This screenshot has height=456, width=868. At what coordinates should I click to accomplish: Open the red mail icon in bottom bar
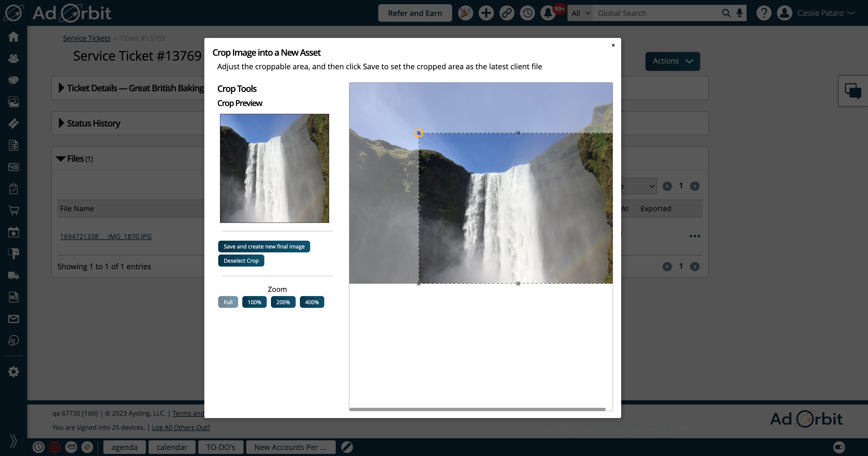click(x=55, y=447)
